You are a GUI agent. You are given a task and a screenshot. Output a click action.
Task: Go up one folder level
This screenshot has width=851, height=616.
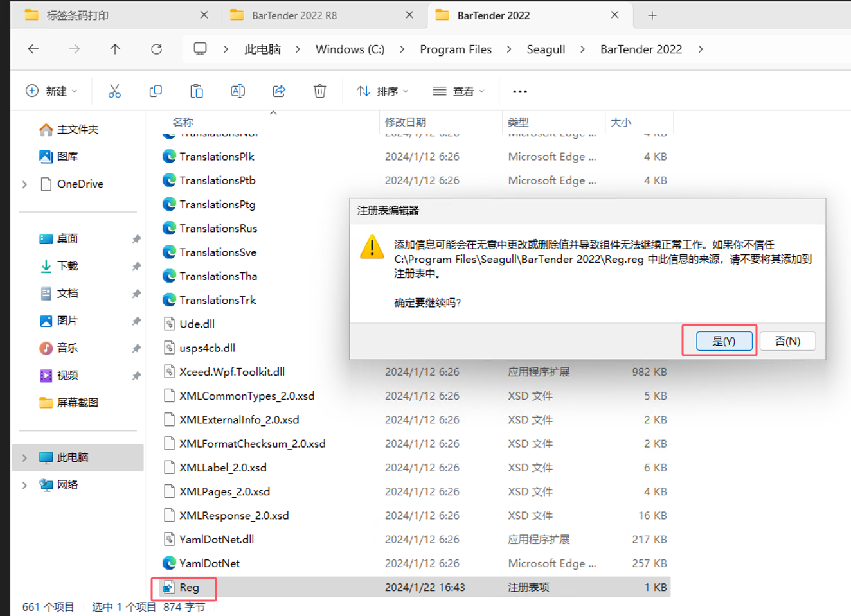point(115,49)
